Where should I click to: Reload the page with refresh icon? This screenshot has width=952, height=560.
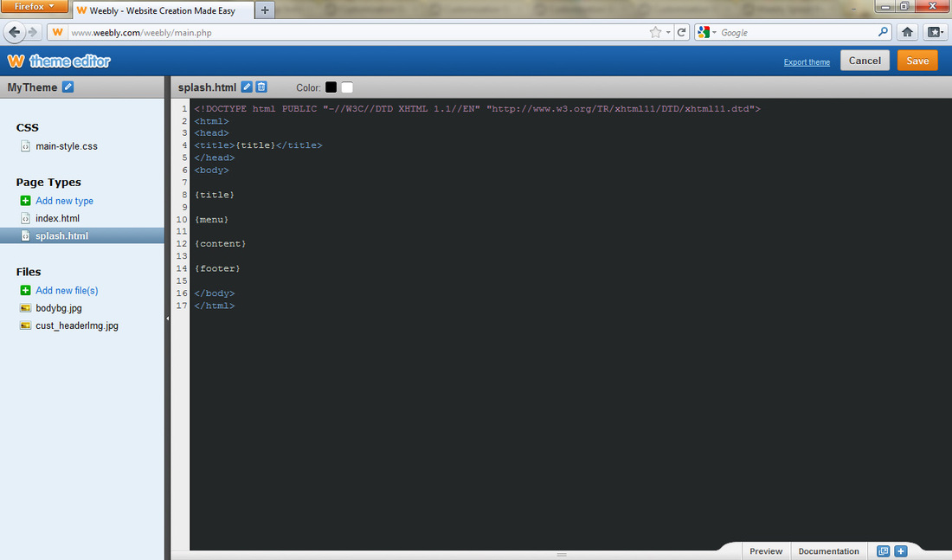coord(681,32)
